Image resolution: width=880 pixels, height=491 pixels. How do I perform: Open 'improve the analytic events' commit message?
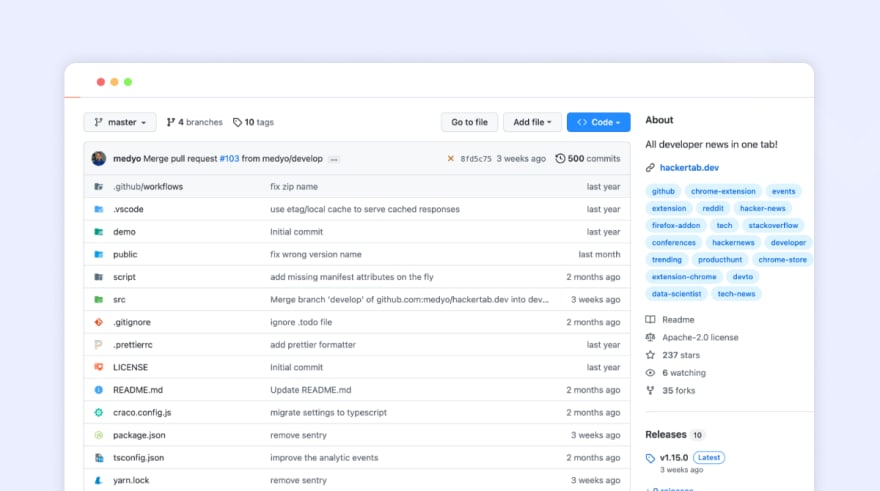coord(324,458)
